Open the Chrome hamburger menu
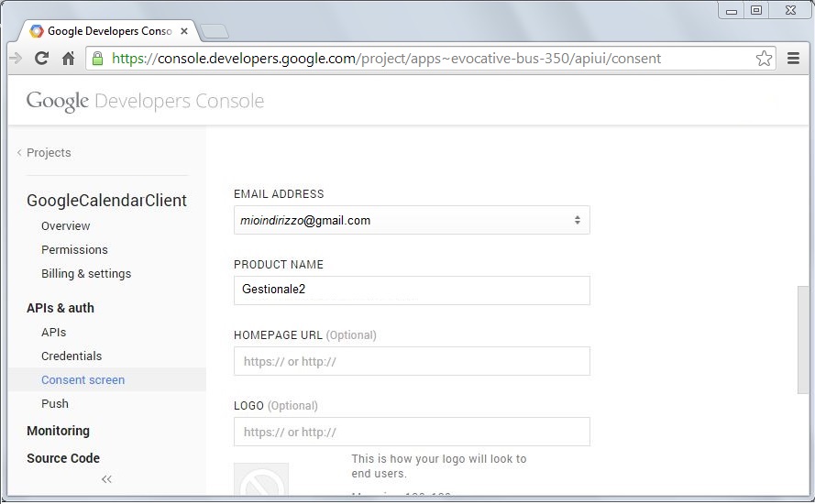Image resolution: width=815 pixels, height=504 pixels. tap(793, 59)
